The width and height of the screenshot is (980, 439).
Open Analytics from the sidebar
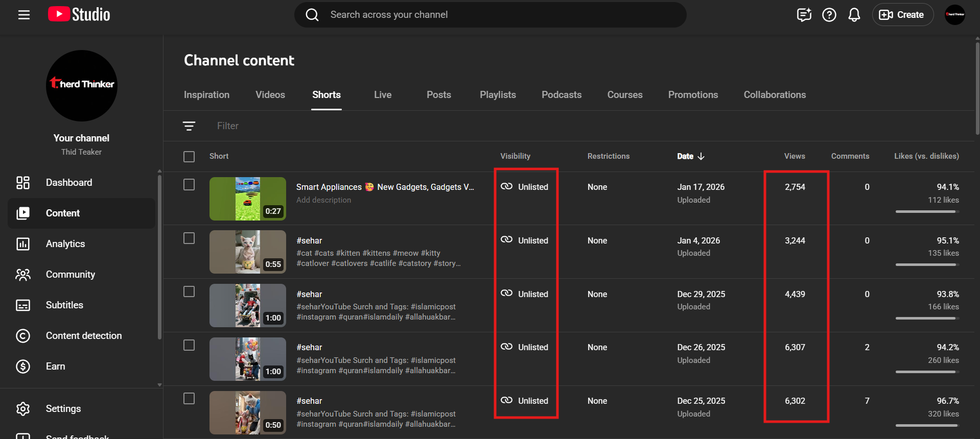pos(65,244)
